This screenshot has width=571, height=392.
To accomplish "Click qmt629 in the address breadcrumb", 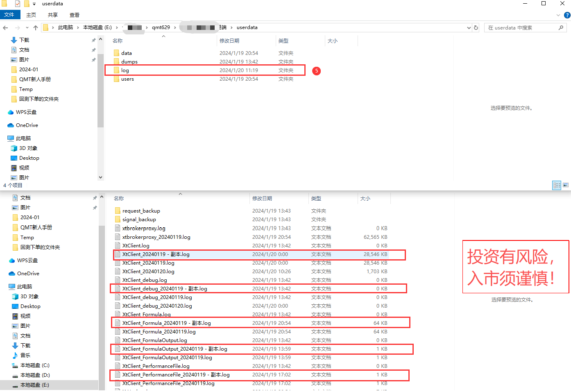I will click(x=161, y=27).
